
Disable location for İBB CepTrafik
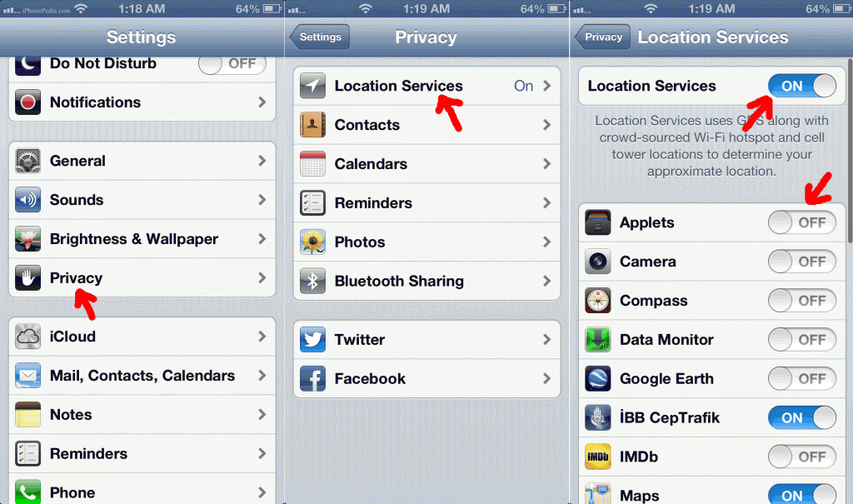pyautogui.click(x=802, y=418)
